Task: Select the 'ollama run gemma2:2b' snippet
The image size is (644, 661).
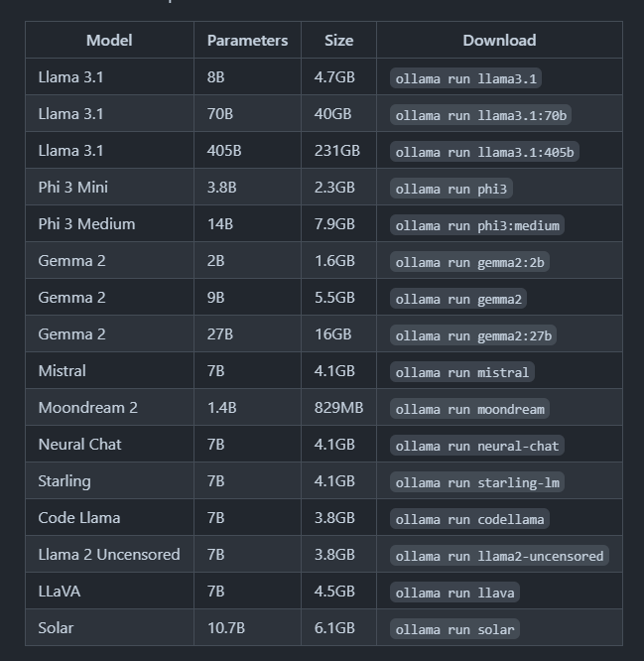Action: click(469, 262)
